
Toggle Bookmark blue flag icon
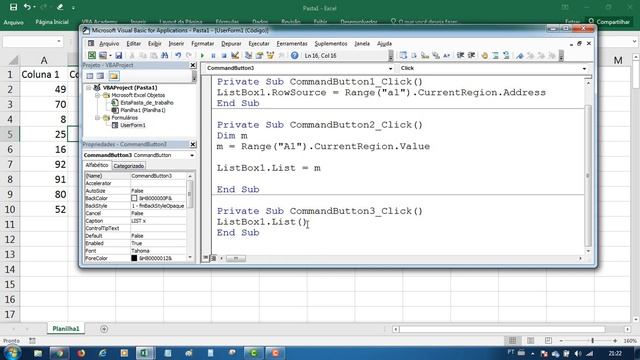coord(520,56)
